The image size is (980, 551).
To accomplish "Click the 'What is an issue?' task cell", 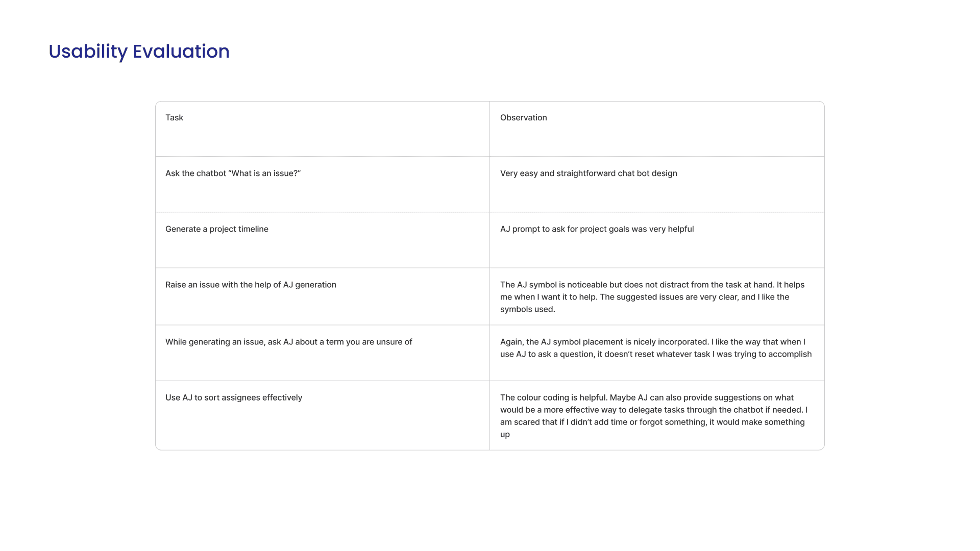I will 323,184.
